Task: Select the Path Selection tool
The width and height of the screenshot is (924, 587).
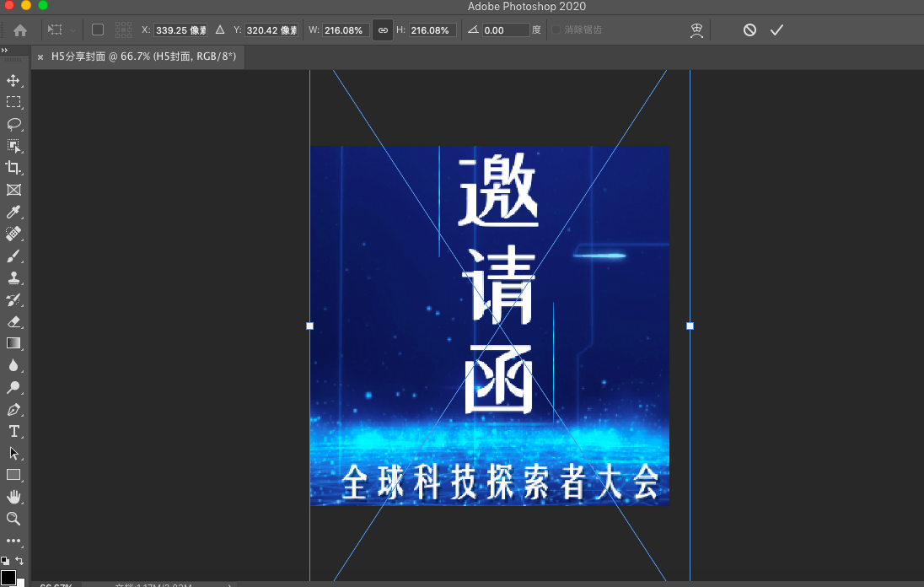Action: (13, 453)
